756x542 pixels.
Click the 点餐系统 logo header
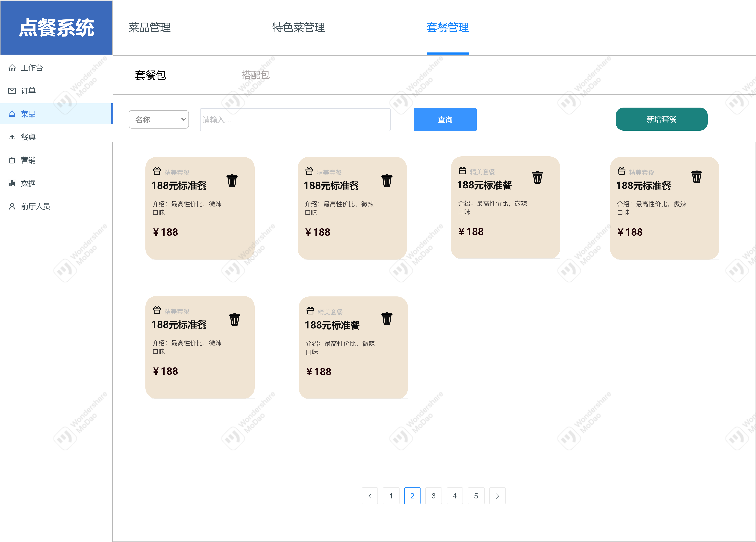(x=56, y=28)
